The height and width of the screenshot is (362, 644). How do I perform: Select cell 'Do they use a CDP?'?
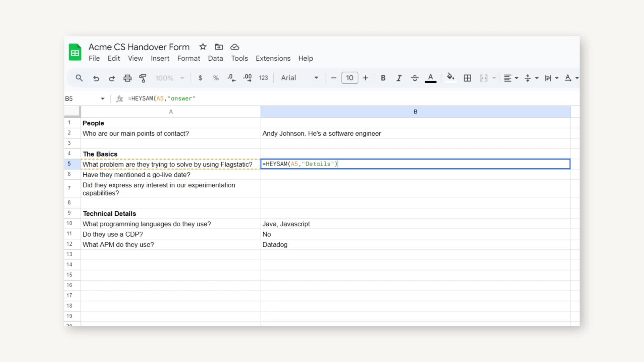tap(171, 234)
